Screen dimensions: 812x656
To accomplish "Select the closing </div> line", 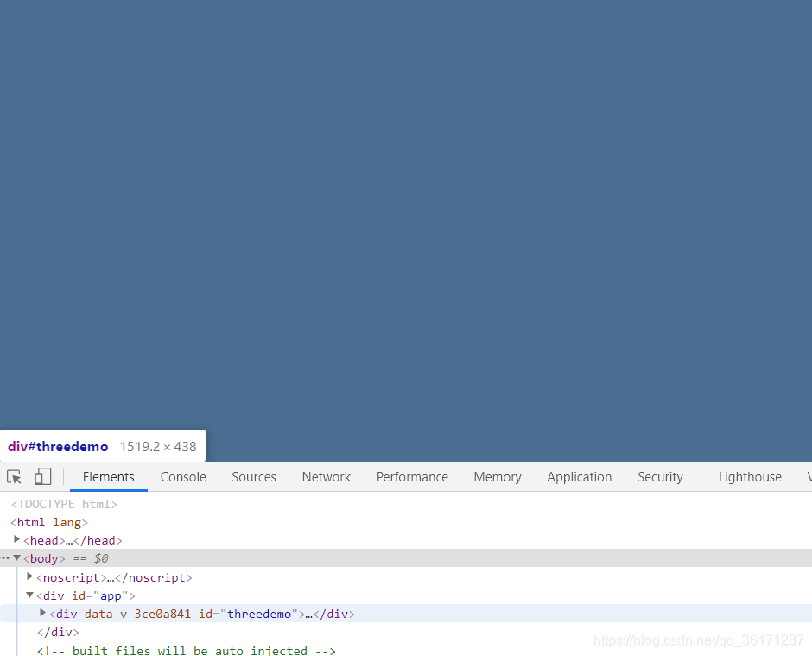I will coord(58,632).
